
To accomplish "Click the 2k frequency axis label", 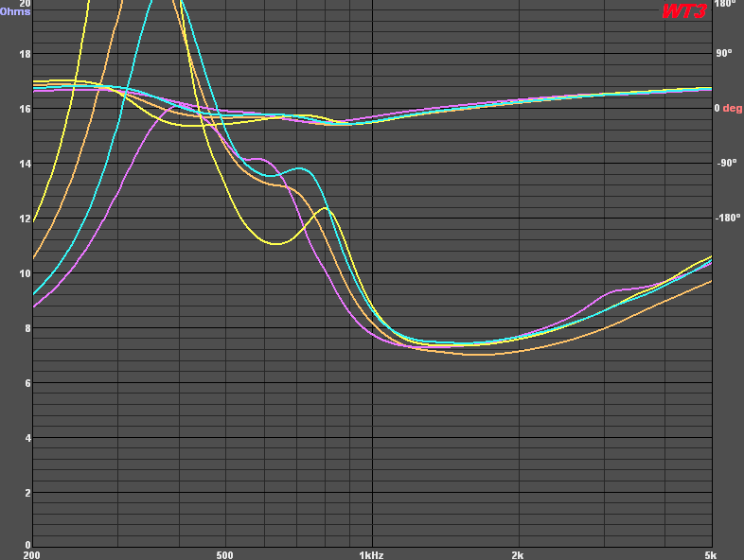I will point(518,555).
